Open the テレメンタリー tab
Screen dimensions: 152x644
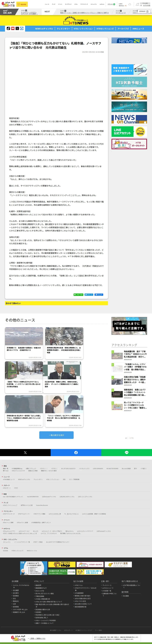click(x=63, y=29)
